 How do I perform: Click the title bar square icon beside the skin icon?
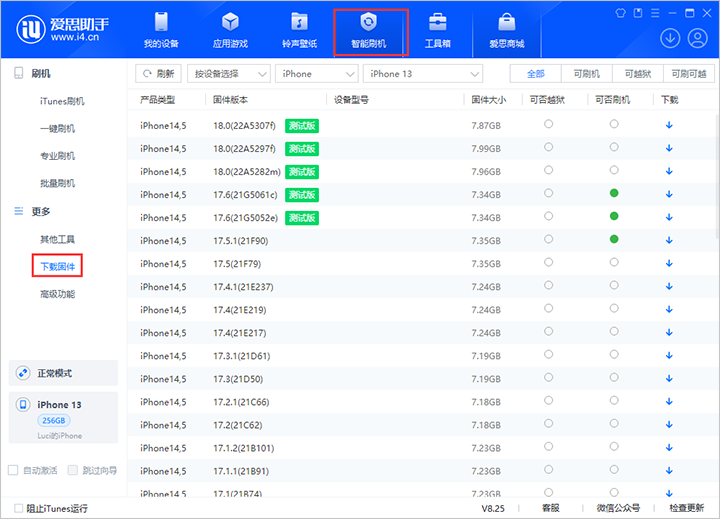pos(638,13)
